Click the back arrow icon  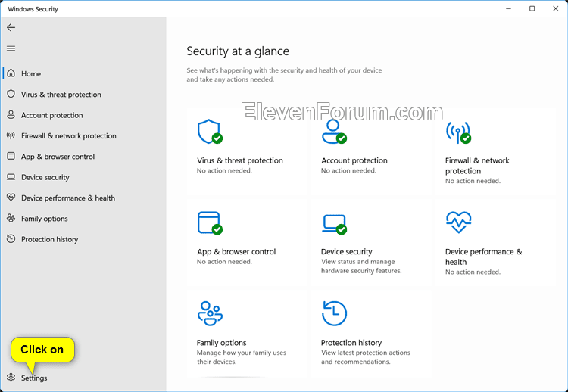[x=11, y=27]
